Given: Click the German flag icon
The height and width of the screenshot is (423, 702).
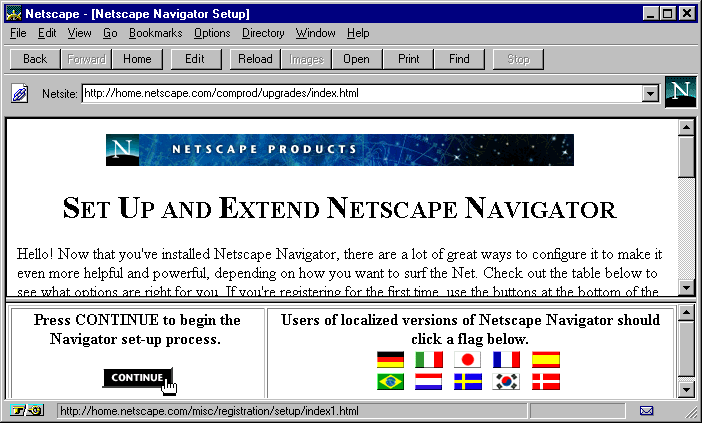Looking at the screenshot, I should point(390,360).
